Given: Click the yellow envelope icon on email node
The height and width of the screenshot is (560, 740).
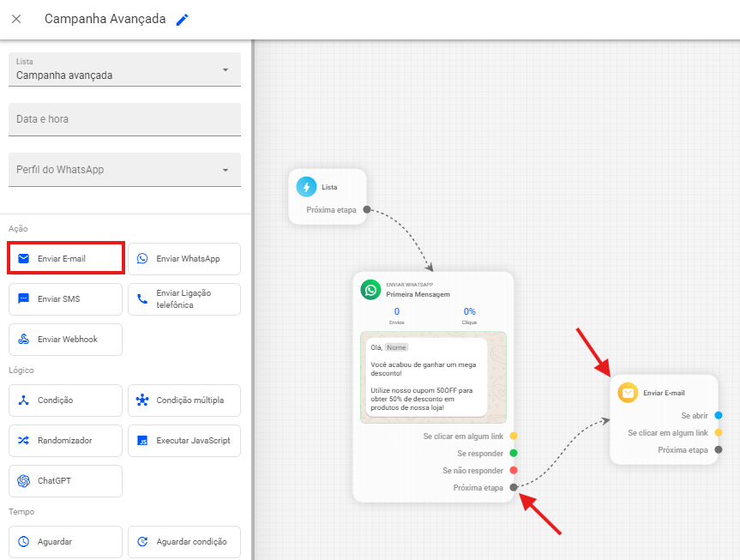Looking at the screenshot, I should coord(628,393).
